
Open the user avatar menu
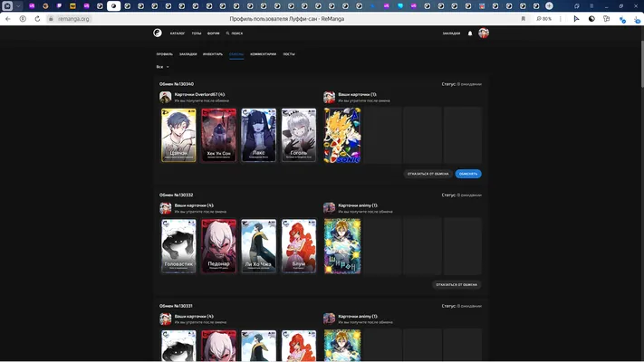click(x=484, y=33)
